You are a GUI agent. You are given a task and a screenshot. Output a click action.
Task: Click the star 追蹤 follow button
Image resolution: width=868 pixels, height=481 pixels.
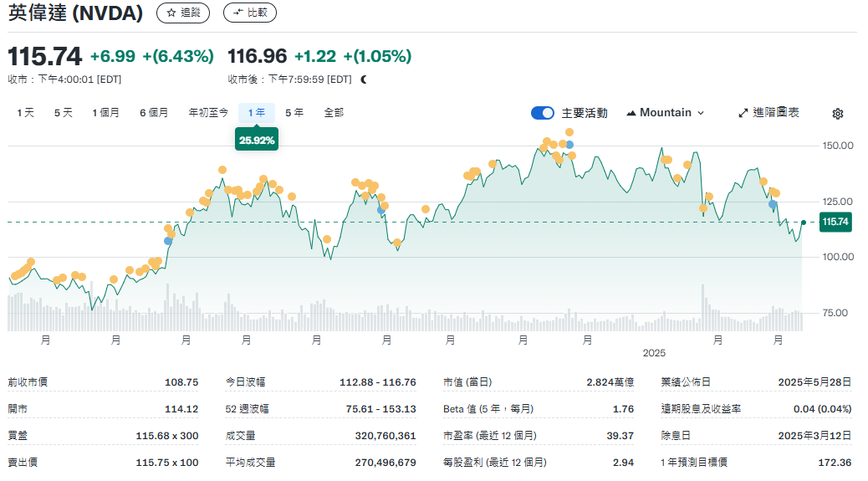click(x=183, y=13)
